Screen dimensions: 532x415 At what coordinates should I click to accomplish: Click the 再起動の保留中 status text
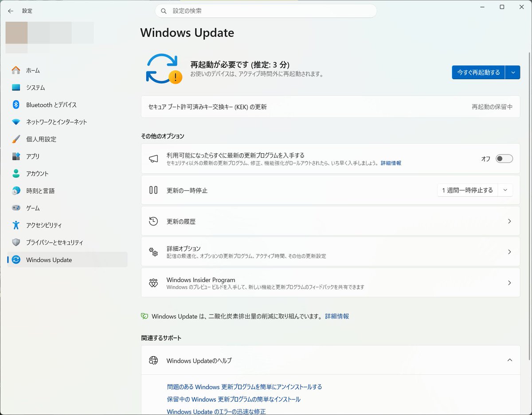pyautogui.click(x=492, y=107)
